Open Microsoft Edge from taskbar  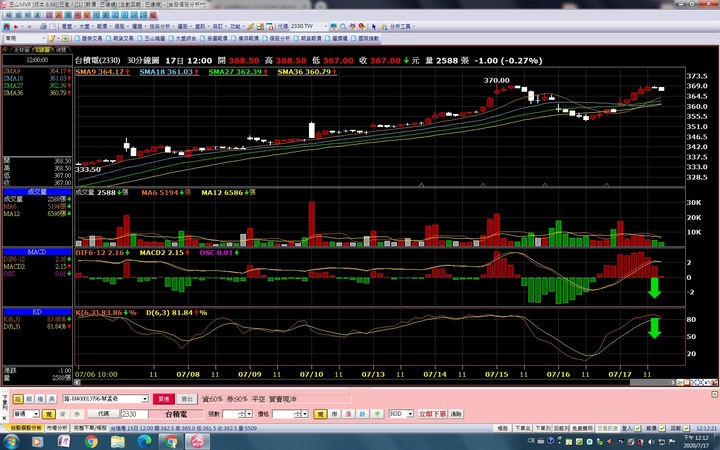144,442
